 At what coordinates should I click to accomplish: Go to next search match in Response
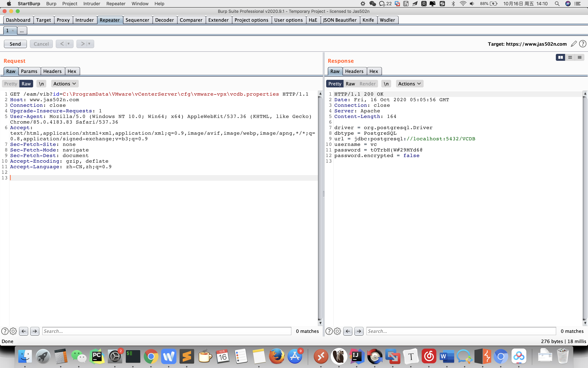pos(359,331)
